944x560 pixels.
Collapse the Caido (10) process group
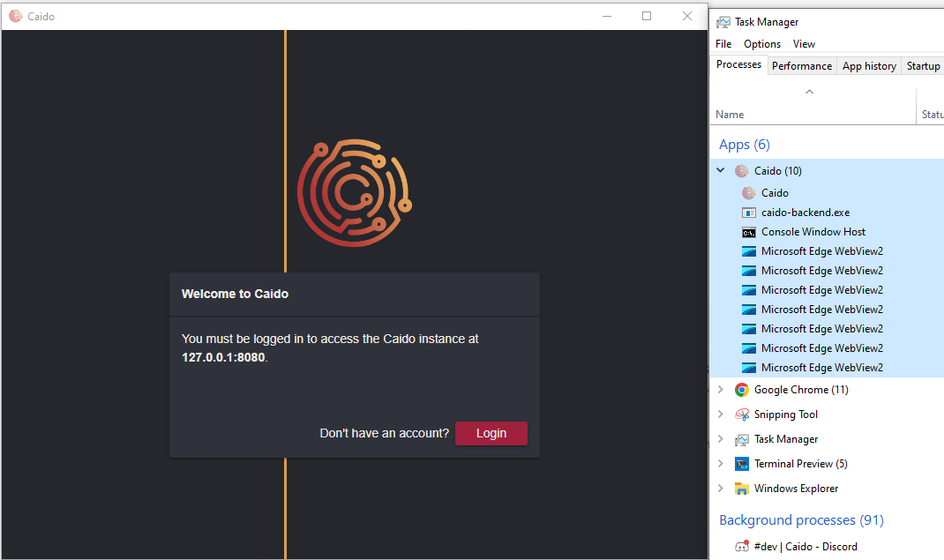pos(720,170)
